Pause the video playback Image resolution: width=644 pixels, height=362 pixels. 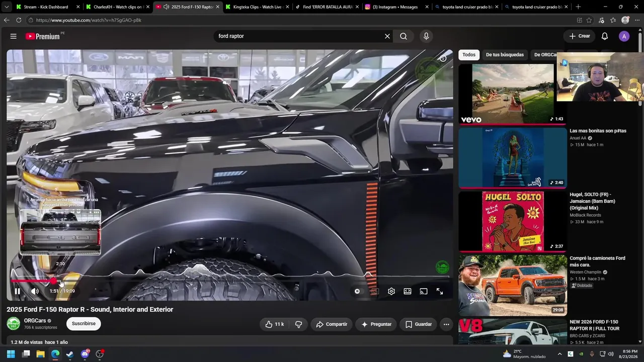(17, 291)
